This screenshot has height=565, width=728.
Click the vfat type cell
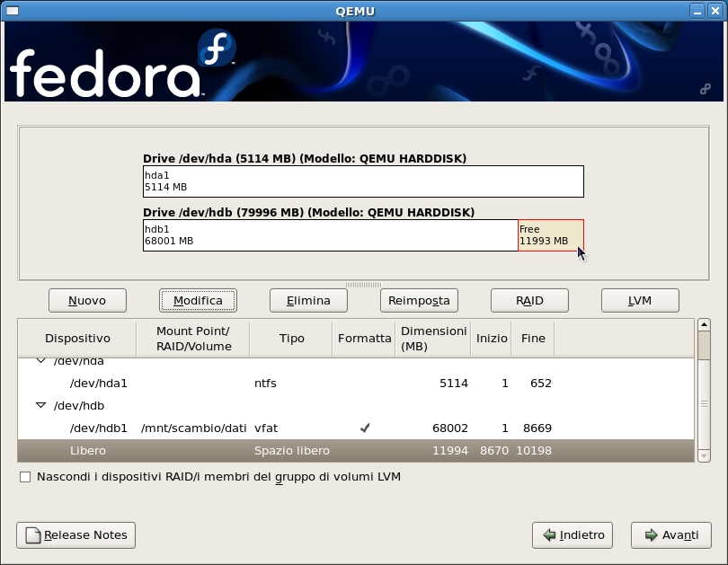tap(266, 428)
